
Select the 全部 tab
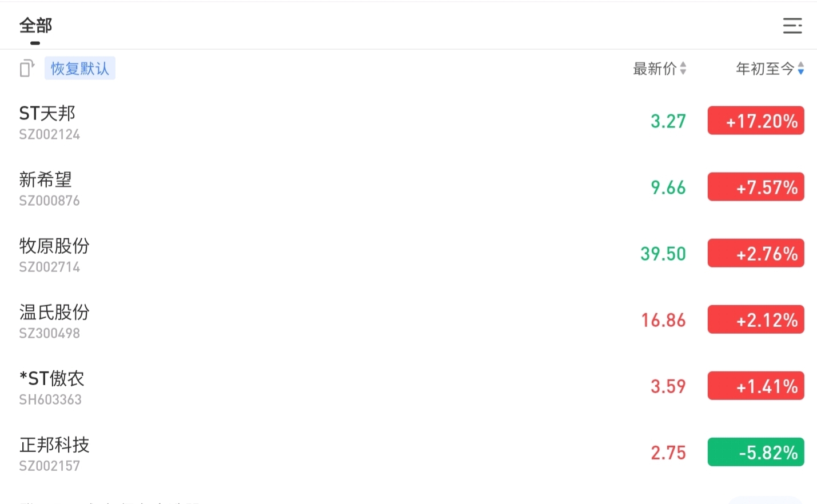pyautogui.click(x=35, y=26)
